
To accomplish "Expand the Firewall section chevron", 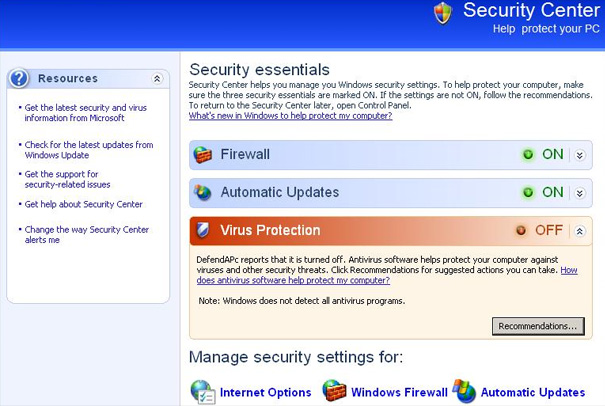I will (x=580, y=155).
